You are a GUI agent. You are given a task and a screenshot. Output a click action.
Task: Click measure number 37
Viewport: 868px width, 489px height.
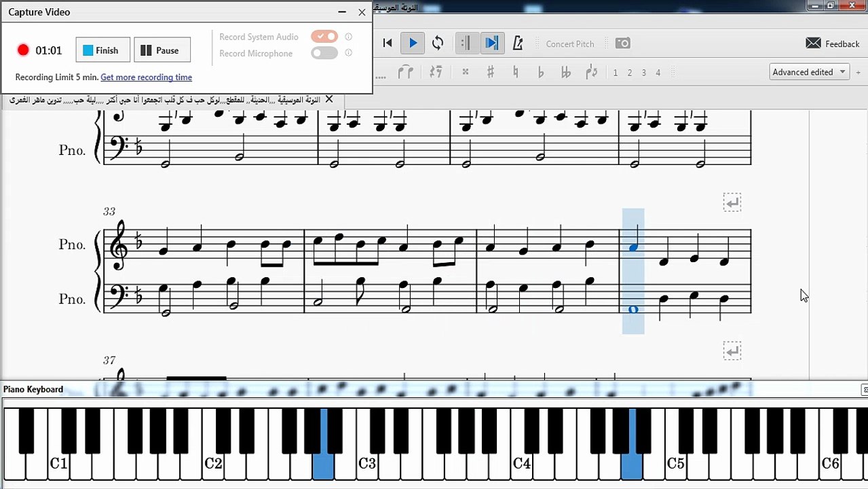(x=109, y=360)
